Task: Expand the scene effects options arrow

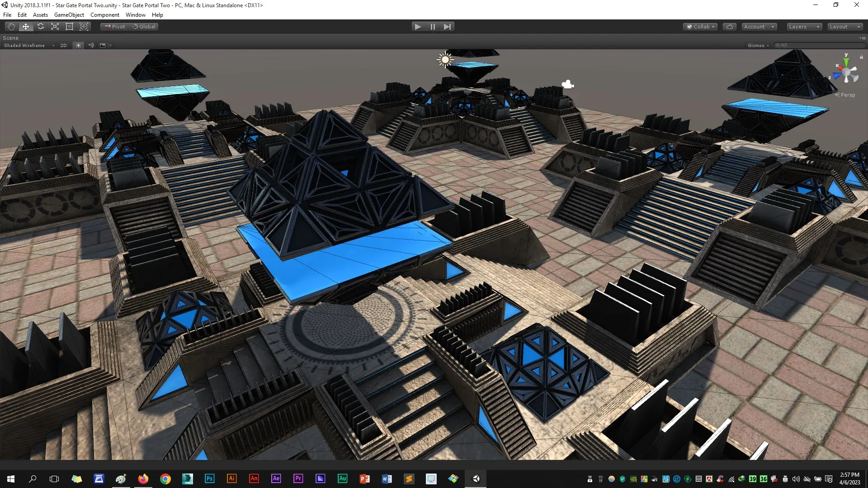Action: pyautogui.click(x=110, y=45)
